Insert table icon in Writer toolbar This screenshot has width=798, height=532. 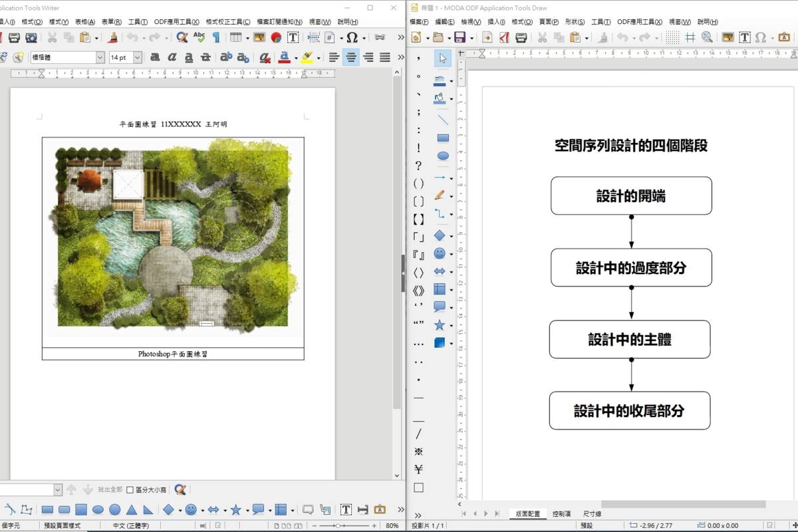coord(235,38)
